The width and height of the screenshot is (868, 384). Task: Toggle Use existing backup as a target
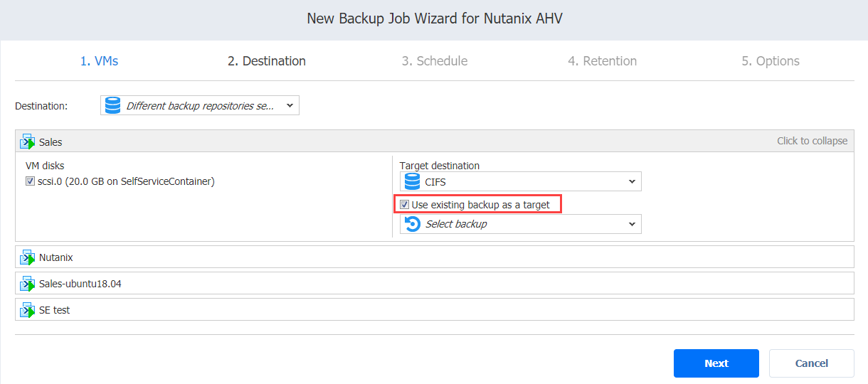[x=404, y=205]
